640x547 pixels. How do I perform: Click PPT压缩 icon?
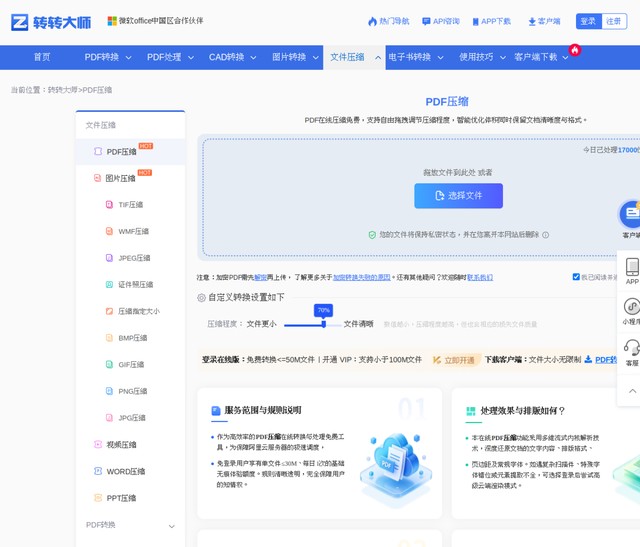pyautogui.click(x=98, y=498)
